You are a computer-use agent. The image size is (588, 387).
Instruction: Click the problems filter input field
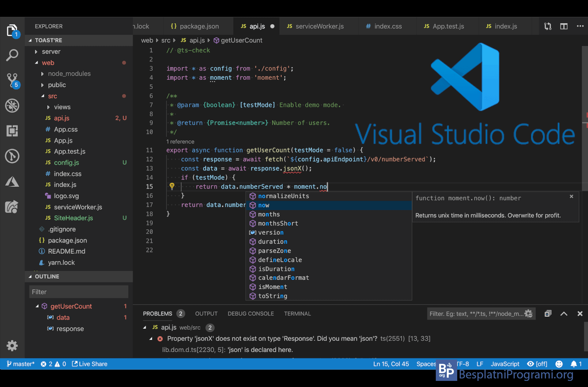pyautogui.click(x=476, y=314)
